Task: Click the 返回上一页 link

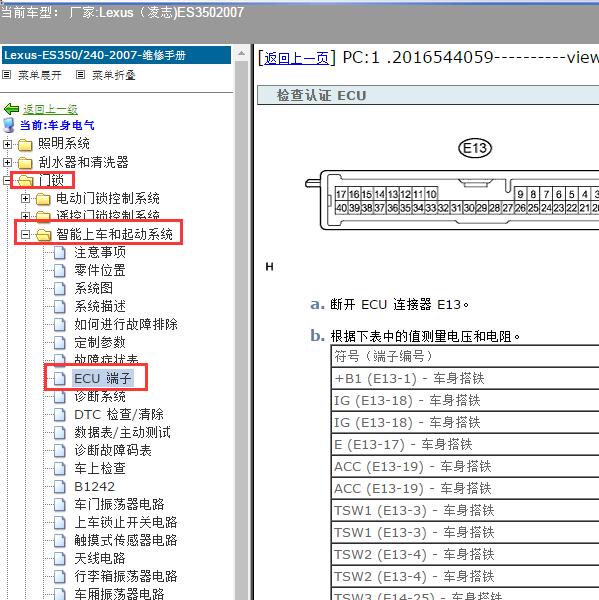Action: (296, 58)
